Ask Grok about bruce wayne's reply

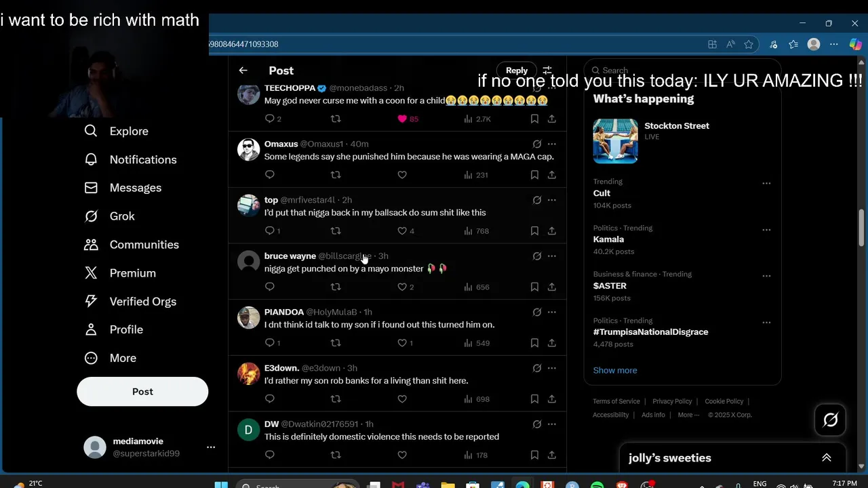click(536, 256)
